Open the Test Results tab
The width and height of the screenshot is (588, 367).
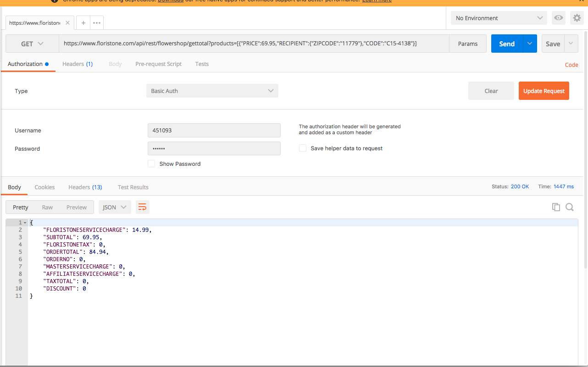133,187
